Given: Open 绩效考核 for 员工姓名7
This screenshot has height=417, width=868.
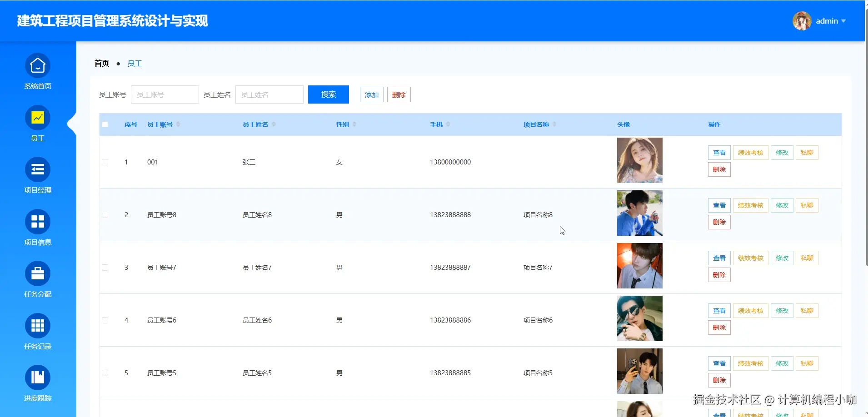Looking at the screenshot, I should pyautogui.click(x=751, y=258).
